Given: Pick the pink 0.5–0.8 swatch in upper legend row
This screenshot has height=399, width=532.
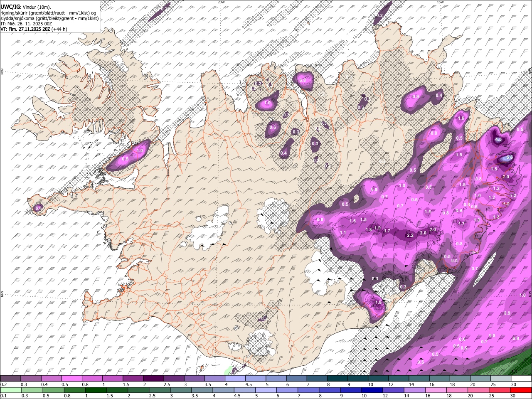Looking at the screenshot, I should click(x=72, y=379).
